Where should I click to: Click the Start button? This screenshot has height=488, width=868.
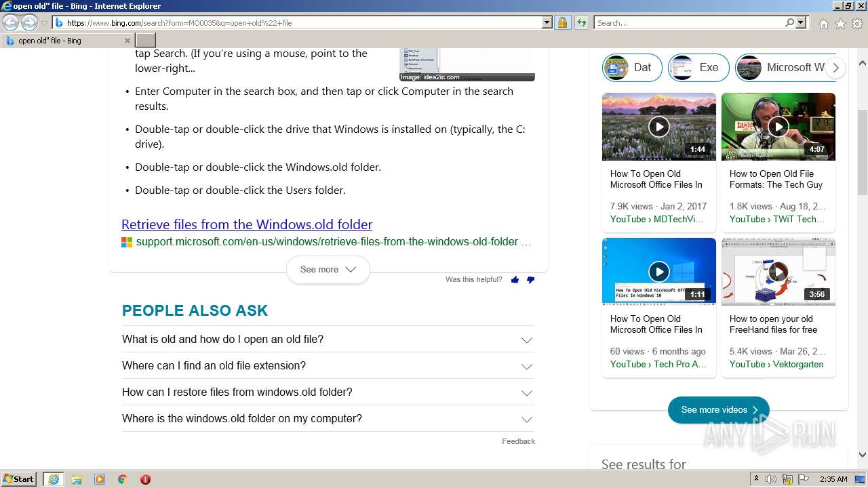(19, 479)
